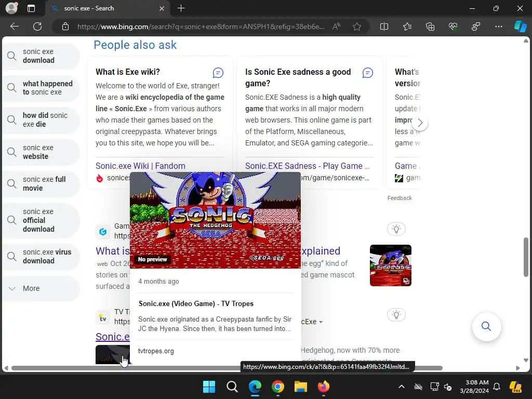Click lightbulb icon beside first result

click(396, 229)
